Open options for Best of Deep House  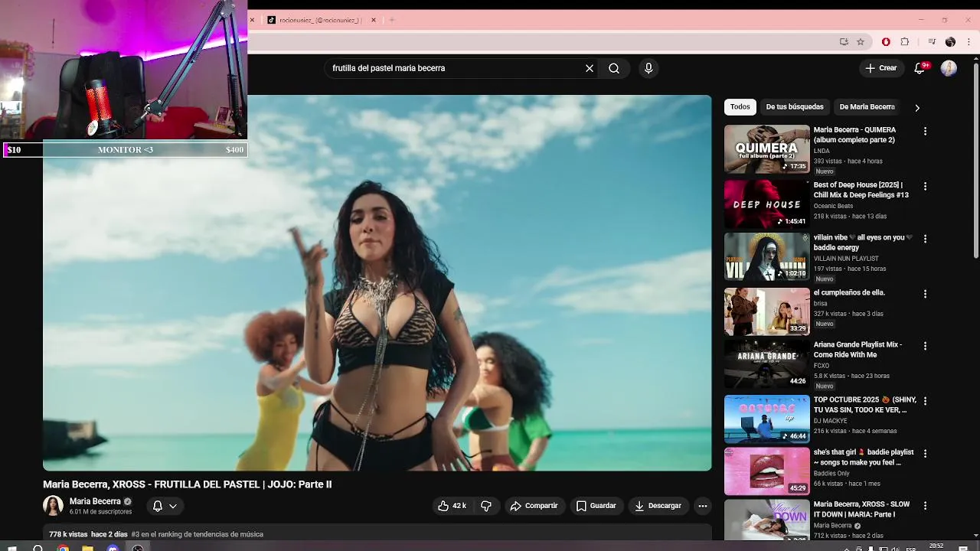(925, 187)
